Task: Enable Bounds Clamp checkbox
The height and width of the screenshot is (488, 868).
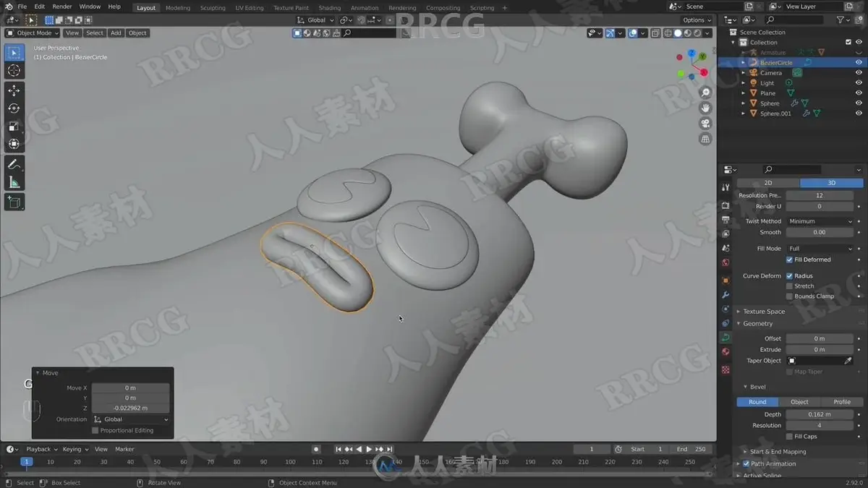Action: coord(789,296)
